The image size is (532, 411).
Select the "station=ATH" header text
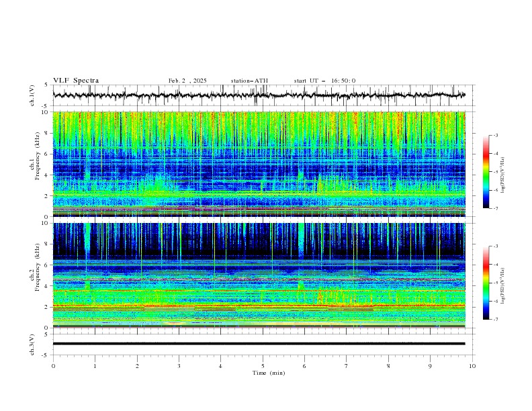click(249, 81)
